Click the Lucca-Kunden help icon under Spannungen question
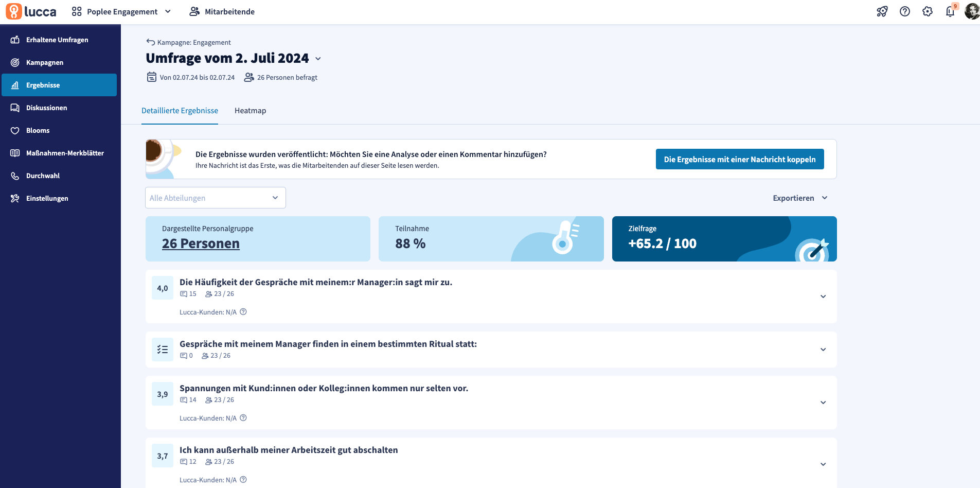The image size is (980, 488). (x=243, y=417)
